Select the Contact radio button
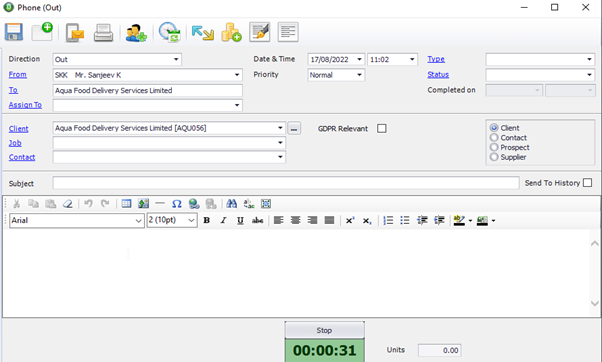This screenshot has height=362, width=602. coord(494,137)
